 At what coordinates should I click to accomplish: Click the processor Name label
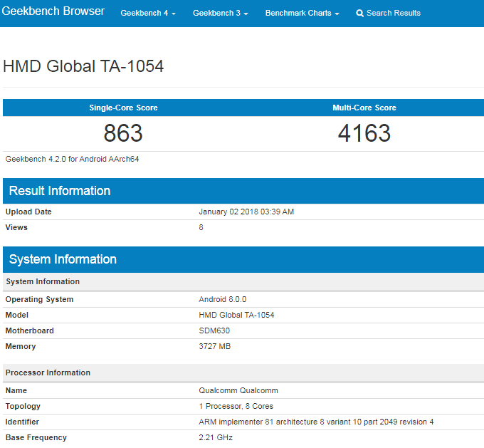click(16, 390)
